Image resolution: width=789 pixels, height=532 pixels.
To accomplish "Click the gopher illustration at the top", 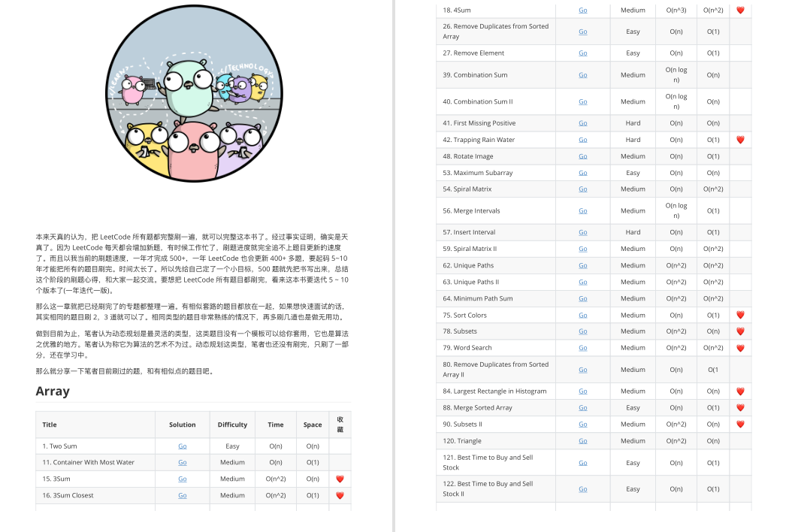I will click(x=194, y=93).
